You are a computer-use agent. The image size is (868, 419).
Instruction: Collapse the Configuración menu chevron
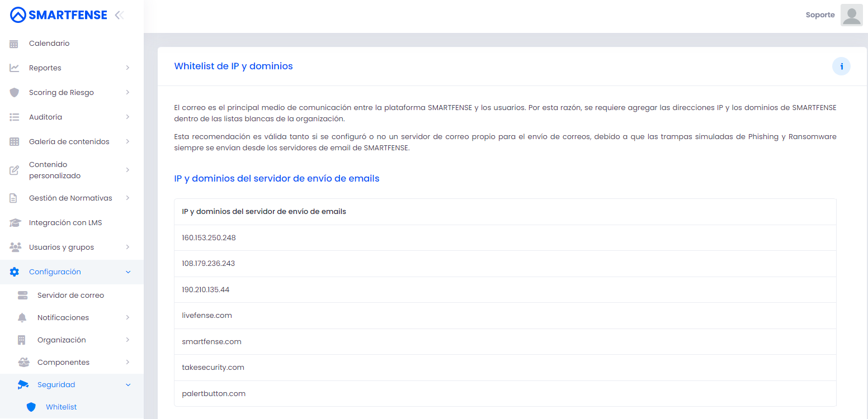tap(128, 272)
